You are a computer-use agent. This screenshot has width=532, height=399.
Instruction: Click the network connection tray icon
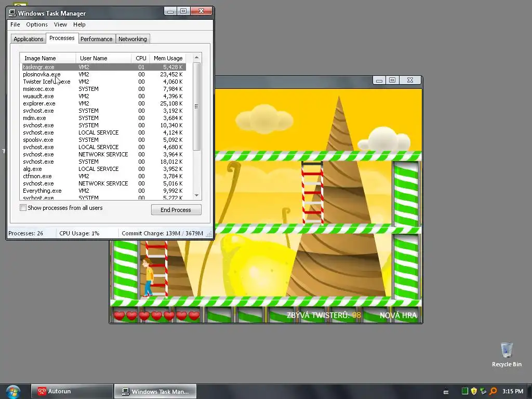pos(484,391)
